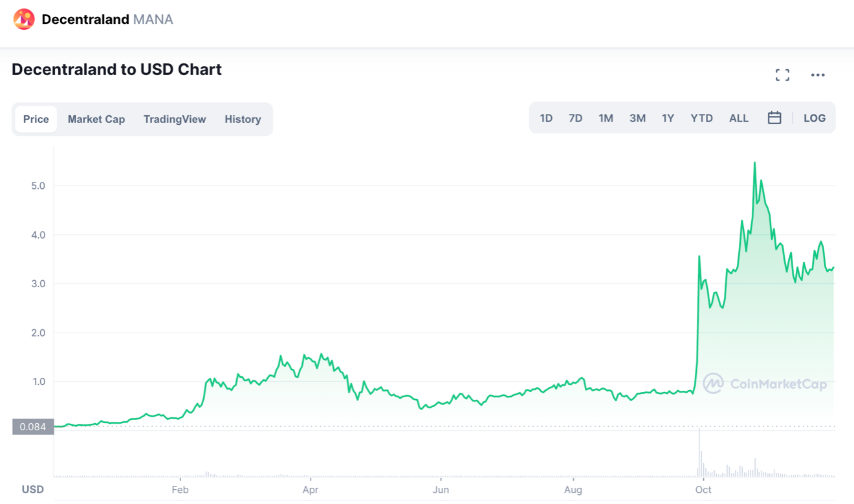Select the 1D time range
This screenshot has height=504, width=854.
point(546,118)
